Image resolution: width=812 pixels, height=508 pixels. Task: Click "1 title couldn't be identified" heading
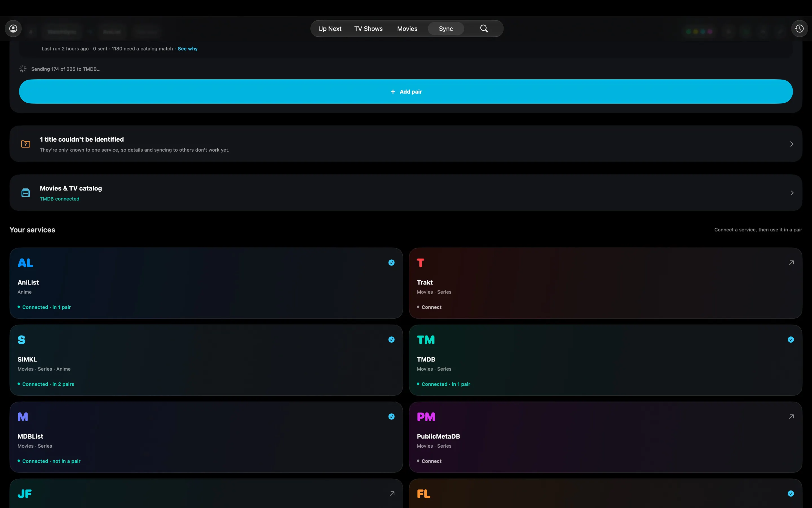(x=82, y=139)
